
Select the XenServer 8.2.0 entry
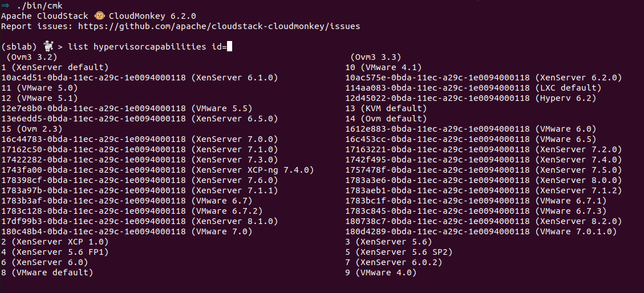[484, 221]
